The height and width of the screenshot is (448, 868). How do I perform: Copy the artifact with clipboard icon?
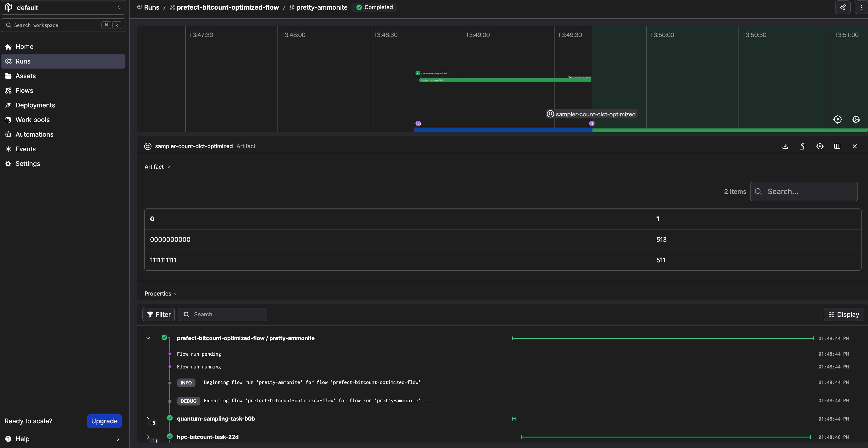click(x=802, y=146)
